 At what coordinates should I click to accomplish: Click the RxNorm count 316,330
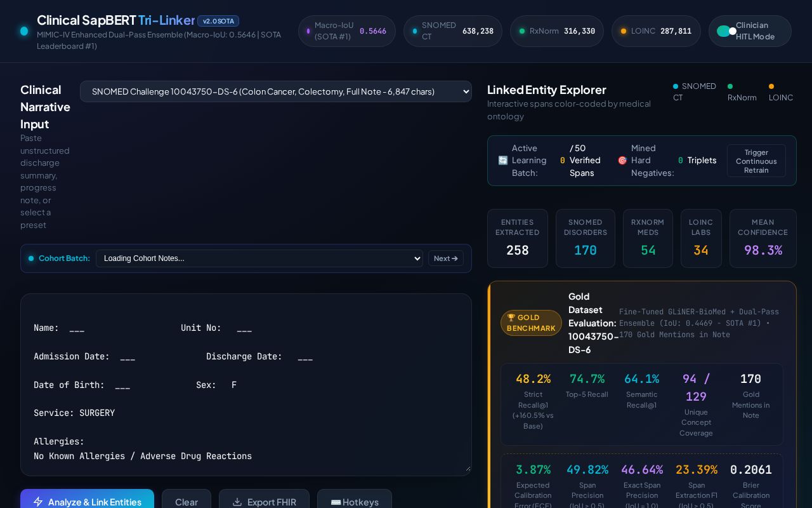pos(579,31)
